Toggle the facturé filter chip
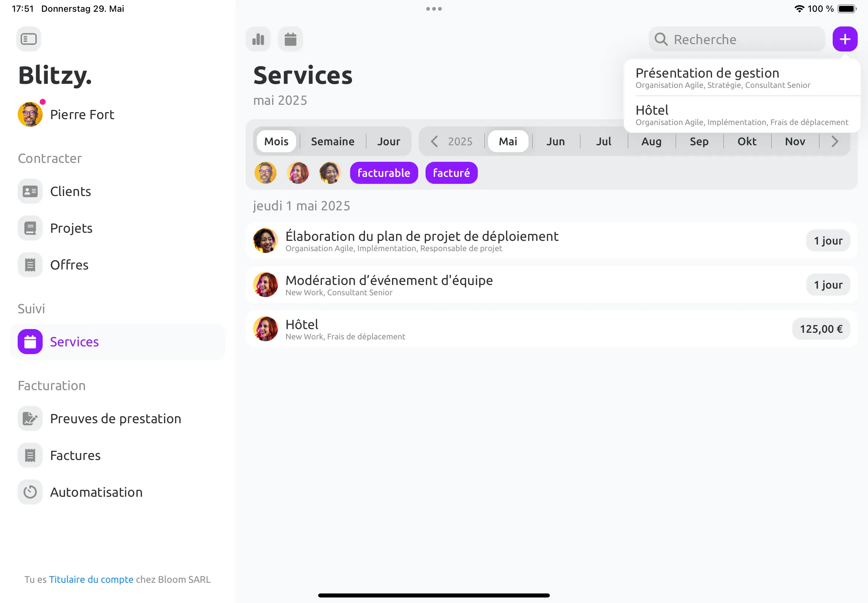 pyautogui.click(x=451, y=173)
